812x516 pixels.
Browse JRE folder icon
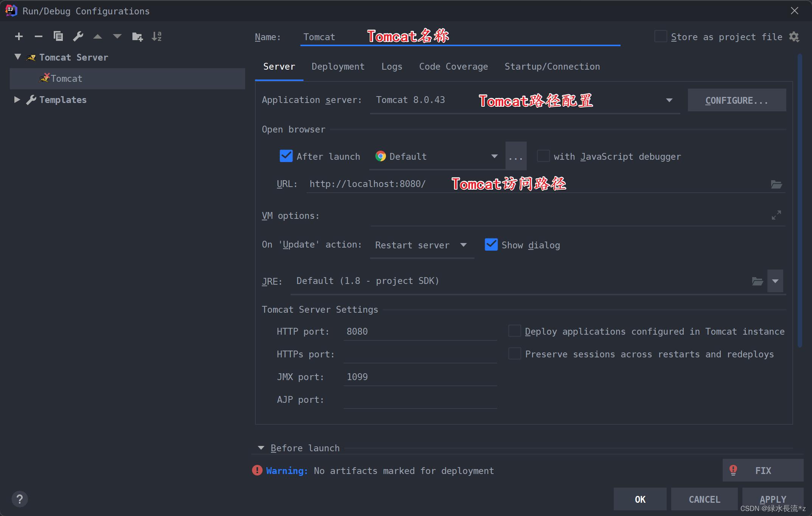click(758, 281)
